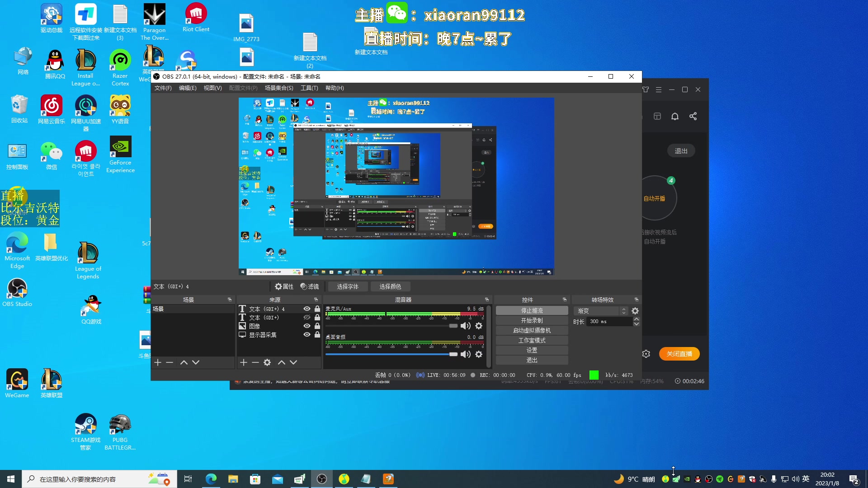868x488 pixels.
Task: Toggle lock on 文本 (GDI+) source
Action: click(317, 318)
